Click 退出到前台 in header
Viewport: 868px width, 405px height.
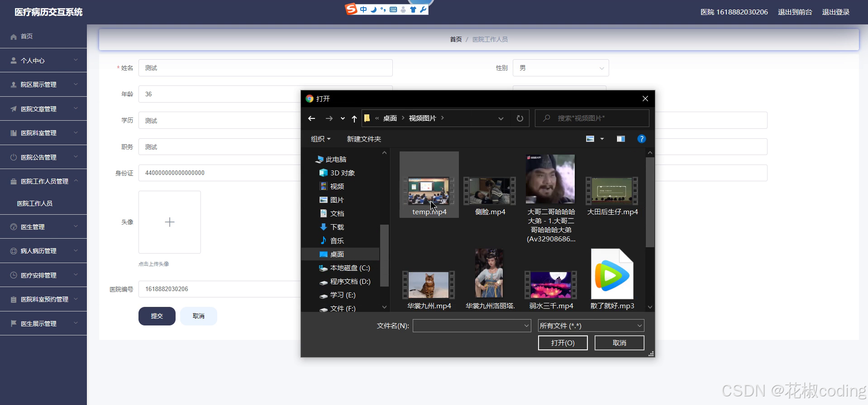[795, 12]
